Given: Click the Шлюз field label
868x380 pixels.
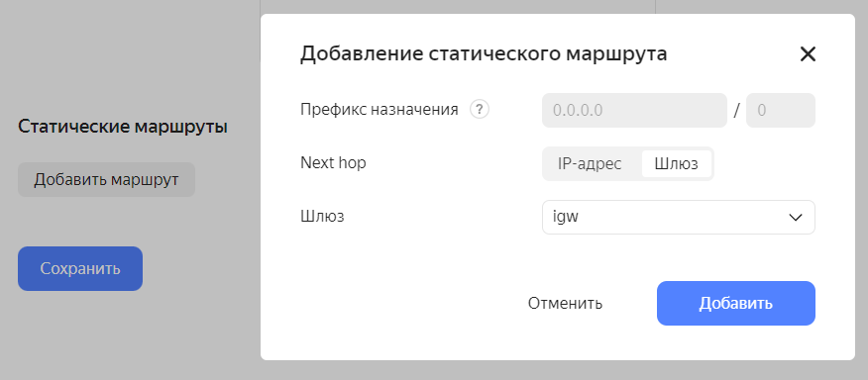Looking at the screenshot, I should tap(322, 217).
